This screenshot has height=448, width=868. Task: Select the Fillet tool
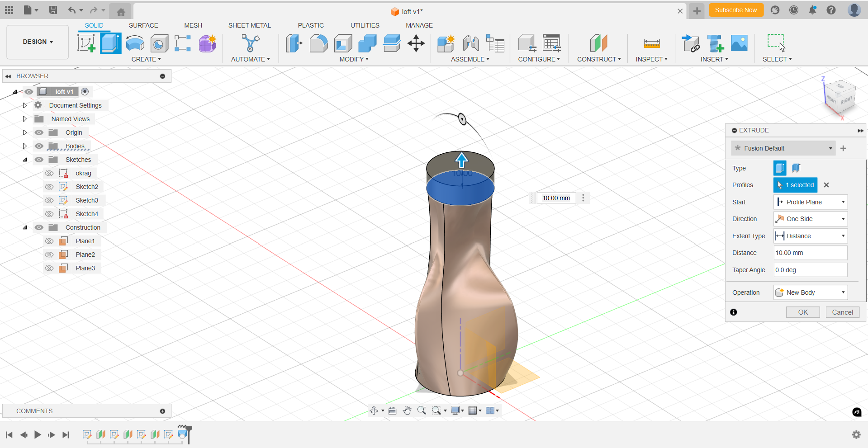[x=318, y=43]
